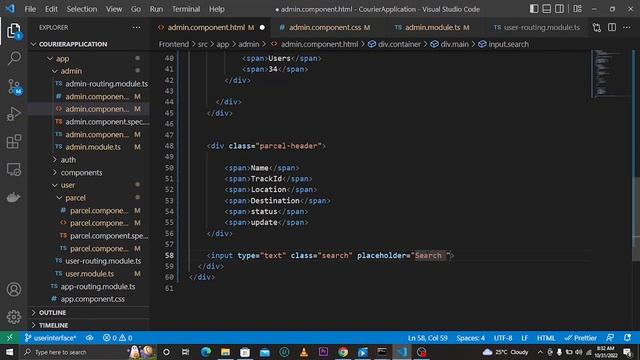Click Spaces: 4 indentation setting

(471, 338)
